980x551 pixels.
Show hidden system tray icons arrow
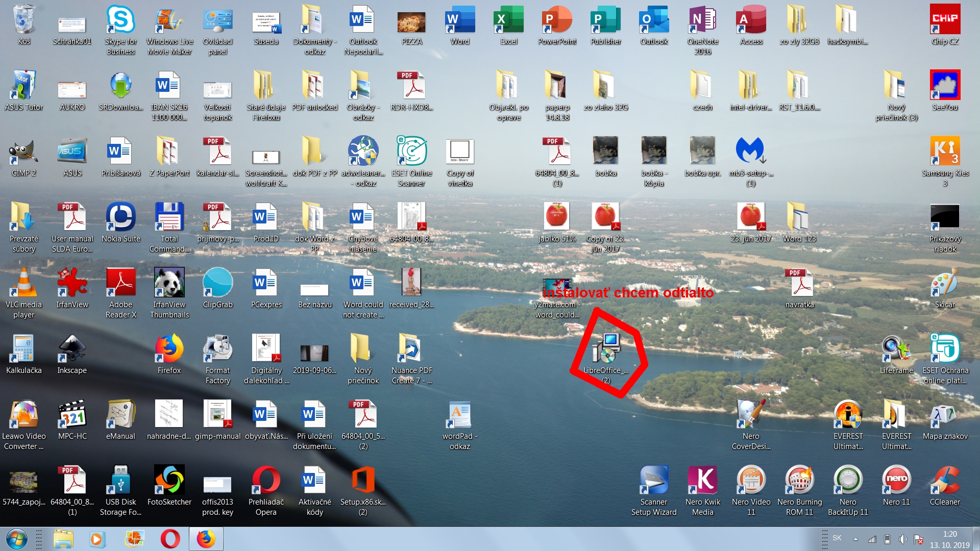[855, 539]
